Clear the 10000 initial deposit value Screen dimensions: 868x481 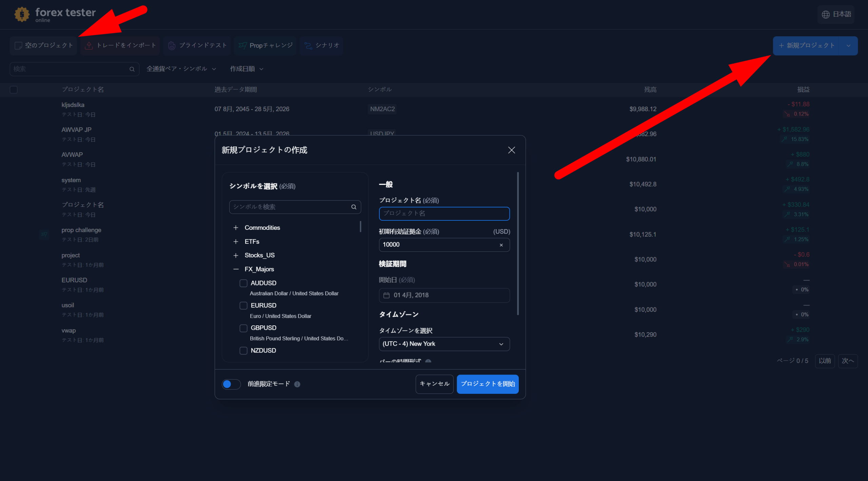(x=501, y=245)
